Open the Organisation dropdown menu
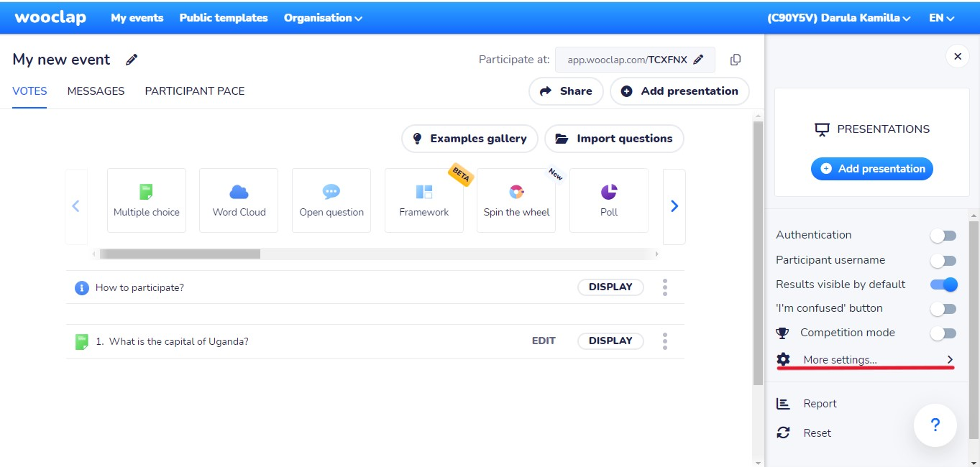This screenshot has height=467, width=980. (323, 18)
